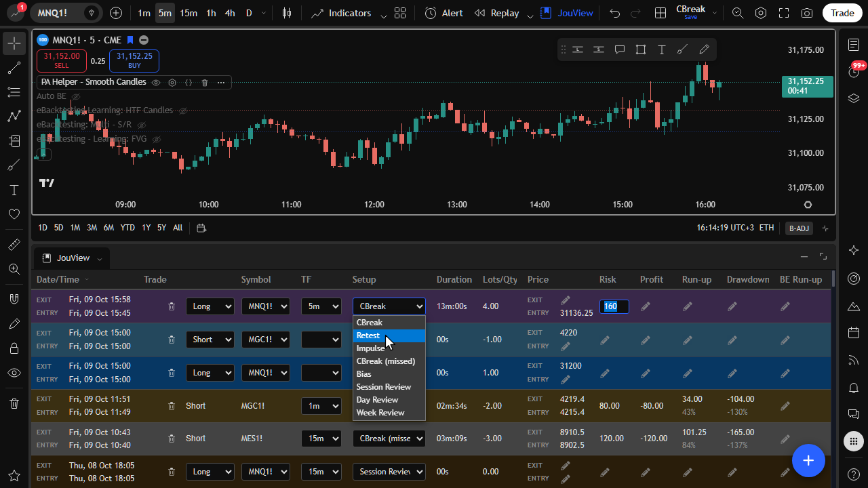Choose Retest from the setup list
The height and width of the screenshot is (488, 868).
point(389,335)
